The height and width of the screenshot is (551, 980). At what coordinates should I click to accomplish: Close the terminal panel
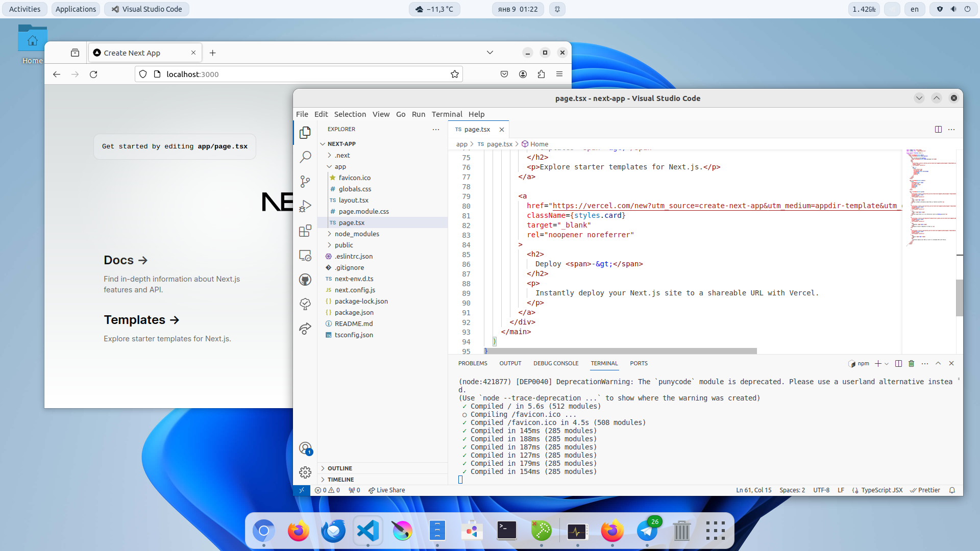[x=951, y=364]
